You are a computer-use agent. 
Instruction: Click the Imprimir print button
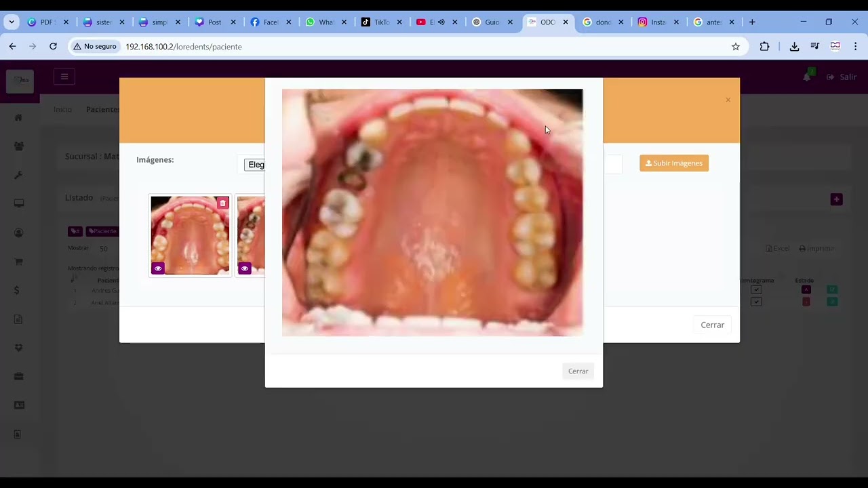coord(816,249)
